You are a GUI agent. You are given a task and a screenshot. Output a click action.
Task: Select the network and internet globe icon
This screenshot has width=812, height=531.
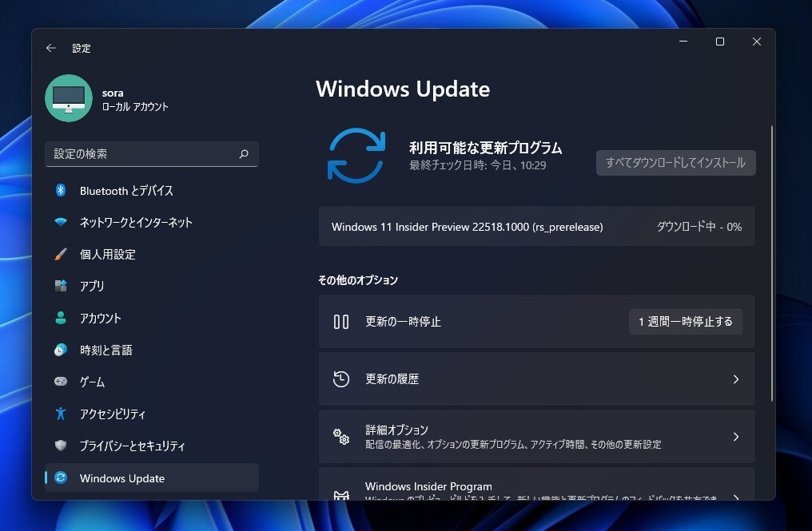click(x=62, y=222)
